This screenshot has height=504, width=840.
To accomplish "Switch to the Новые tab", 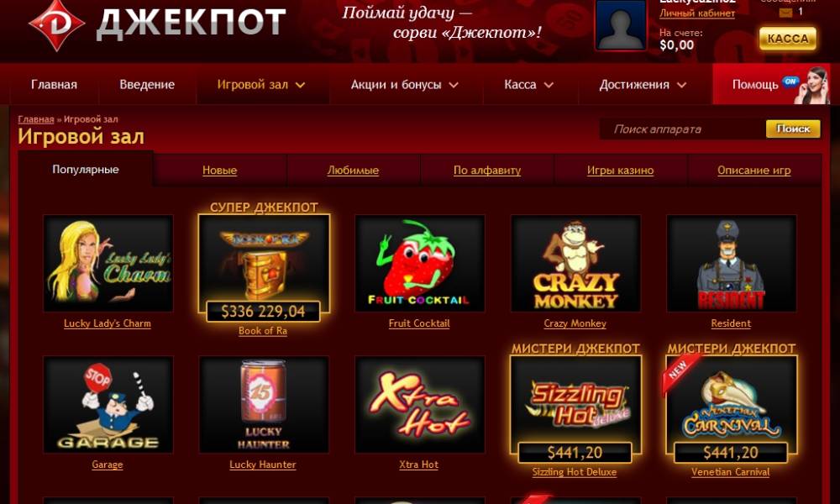I will [219, 171].
